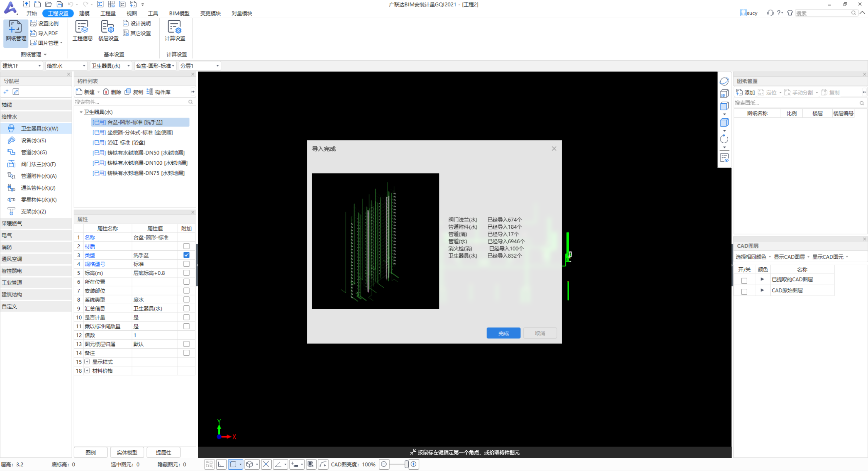Click 删除 delete in component list
Viewport: 868px width, 471px height.
point(112,92)
